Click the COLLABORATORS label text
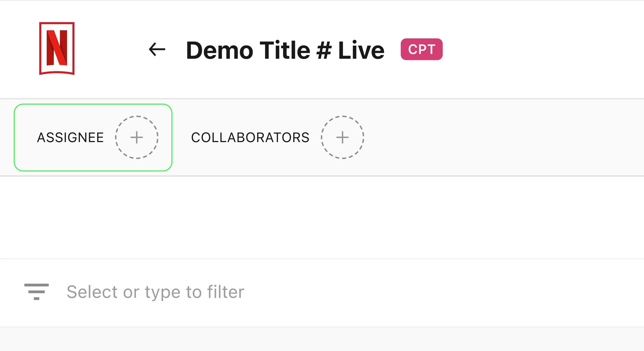Image resolution: width=644 pixels, height=351 pixels. [250, 137]
